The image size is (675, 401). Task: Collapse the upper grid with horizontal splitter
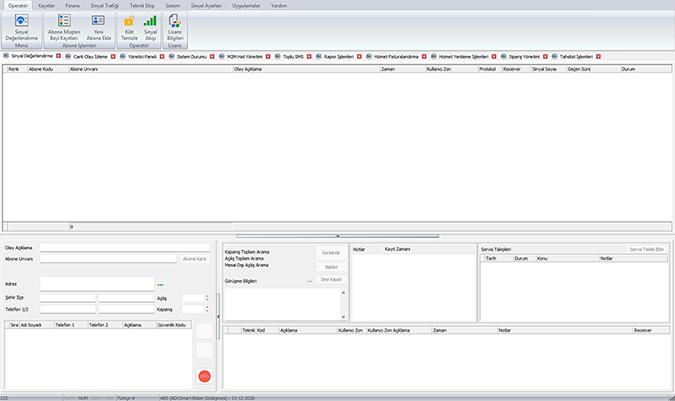point(337,236)
